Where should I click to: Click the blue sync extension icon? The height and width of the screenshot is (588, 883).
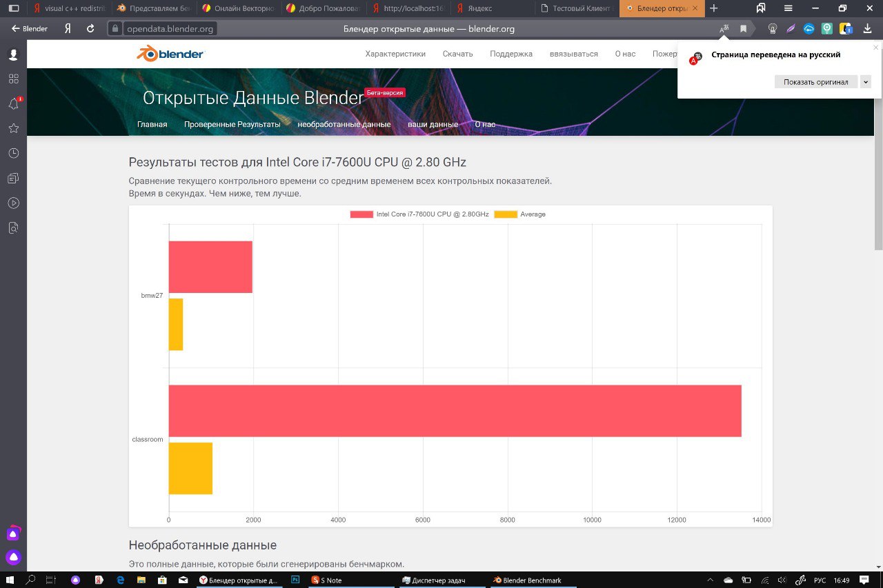[809, 29]
